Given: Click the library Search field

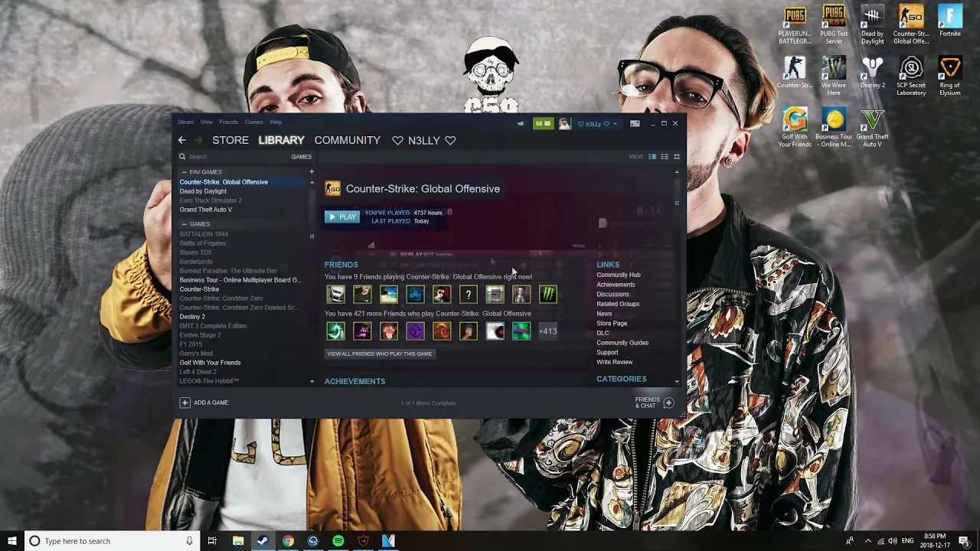Looking at the screenshot, I should click(x=234, y=156).
